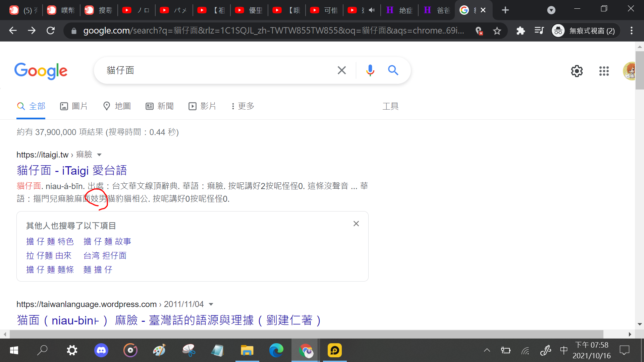Open the notification center icon
Viewport: 644px width, 362px height.
click(625, 351)
